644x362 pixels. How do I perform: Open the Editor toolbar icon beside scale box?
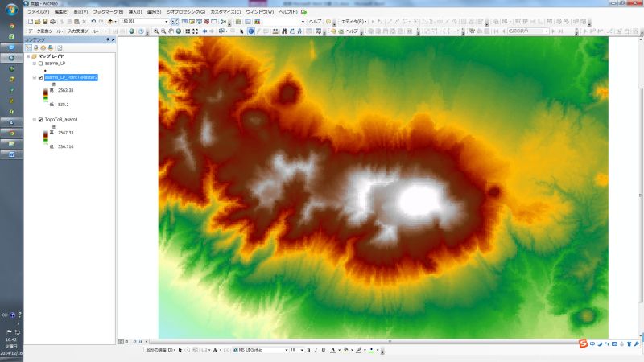click(x=175, y=22)
